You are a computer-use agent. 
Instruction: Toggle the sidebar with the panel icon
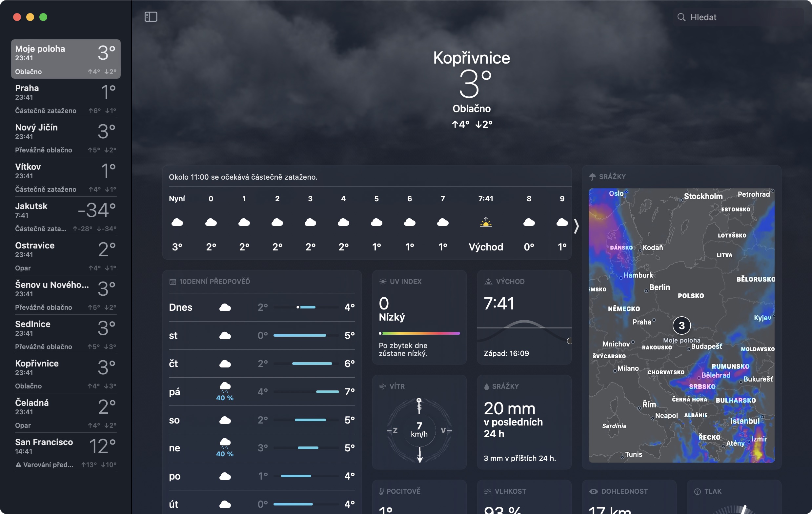(x=151, y=17)
